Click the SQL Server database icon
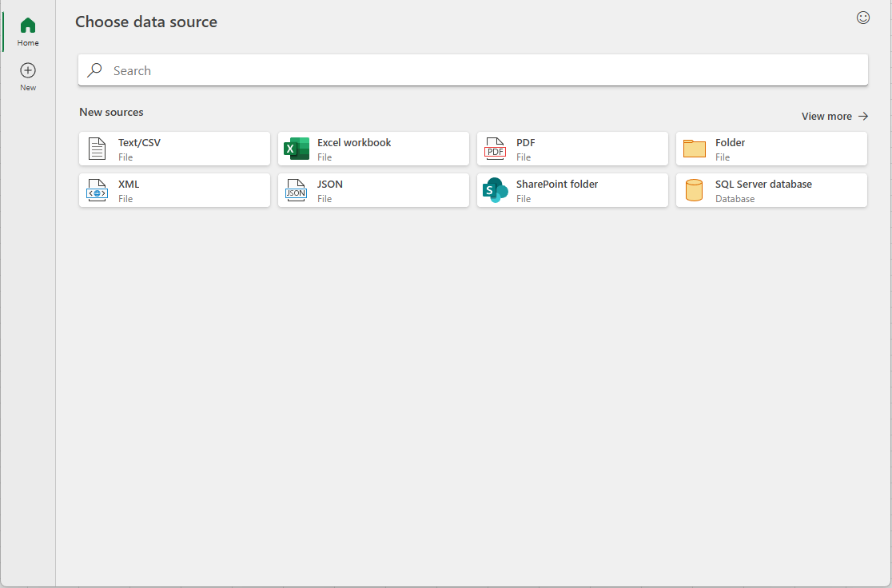 (x=694, y=190)
